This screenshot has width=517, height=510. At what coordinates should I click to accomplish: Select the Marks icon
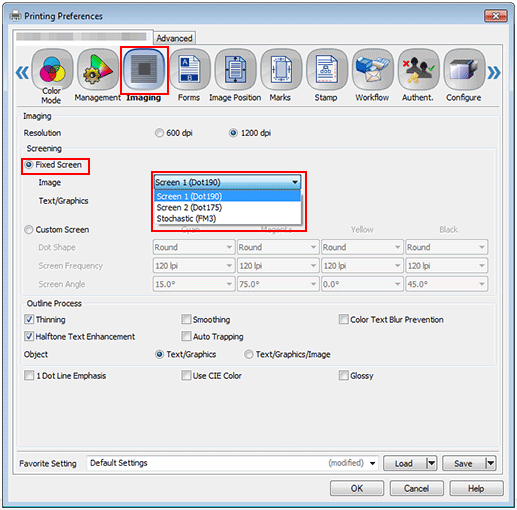(281, 70)
